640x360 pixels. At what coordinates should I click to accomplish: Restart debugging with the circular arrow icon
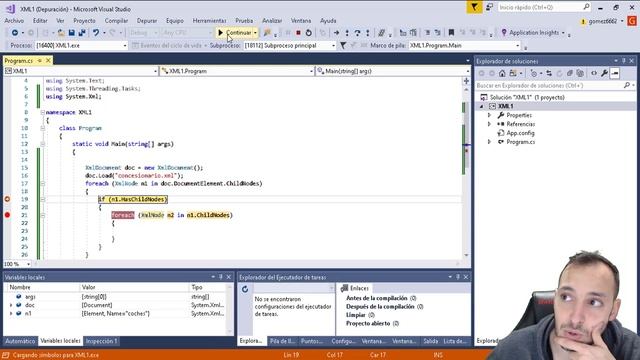click(x=309, y=33)
